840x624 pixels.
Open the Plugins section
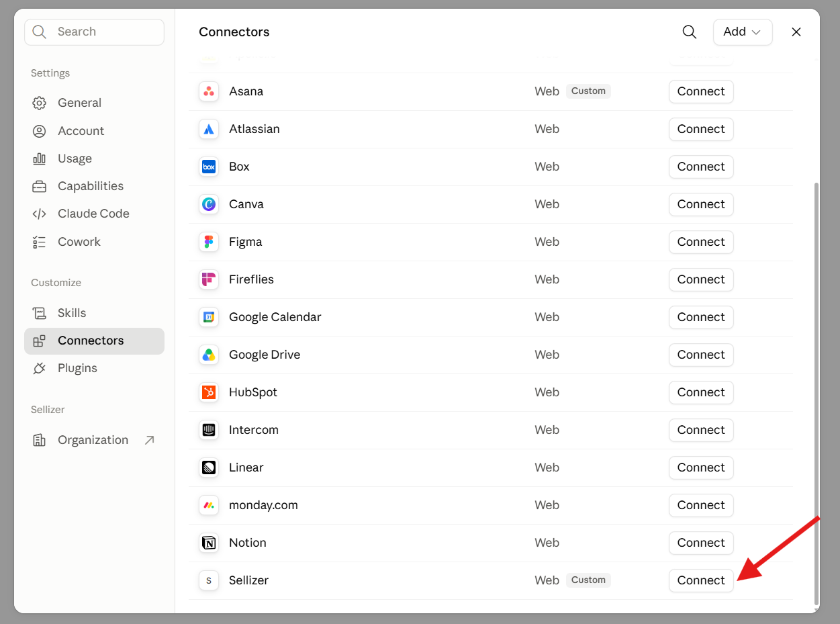(94, 368)
